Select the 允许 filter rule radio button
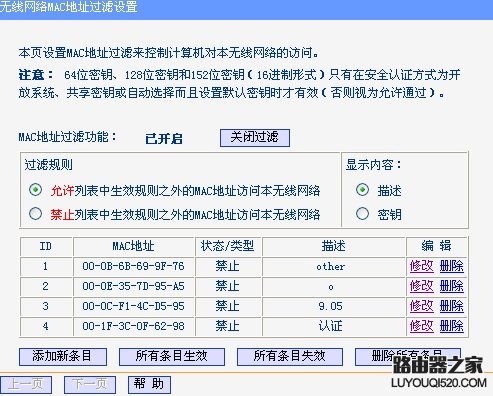This screenshot has height=396, width=493. (35, 190)
